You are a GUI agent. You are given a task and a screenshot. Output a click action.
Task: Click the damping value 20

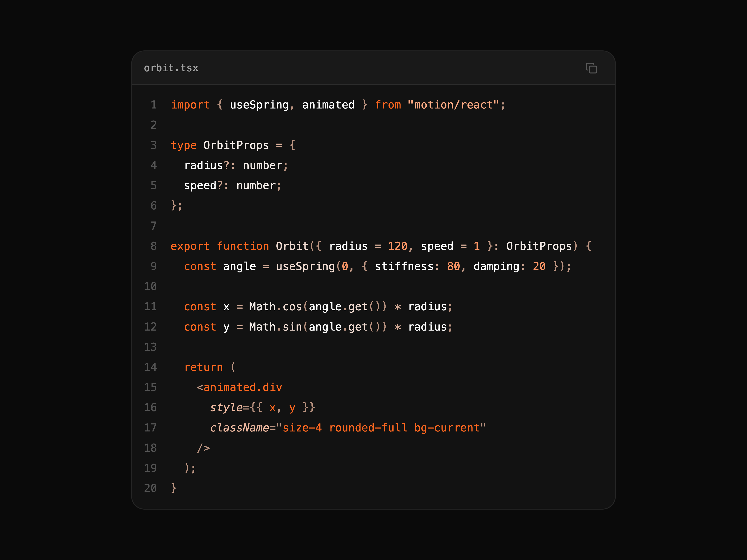point(539,266)
